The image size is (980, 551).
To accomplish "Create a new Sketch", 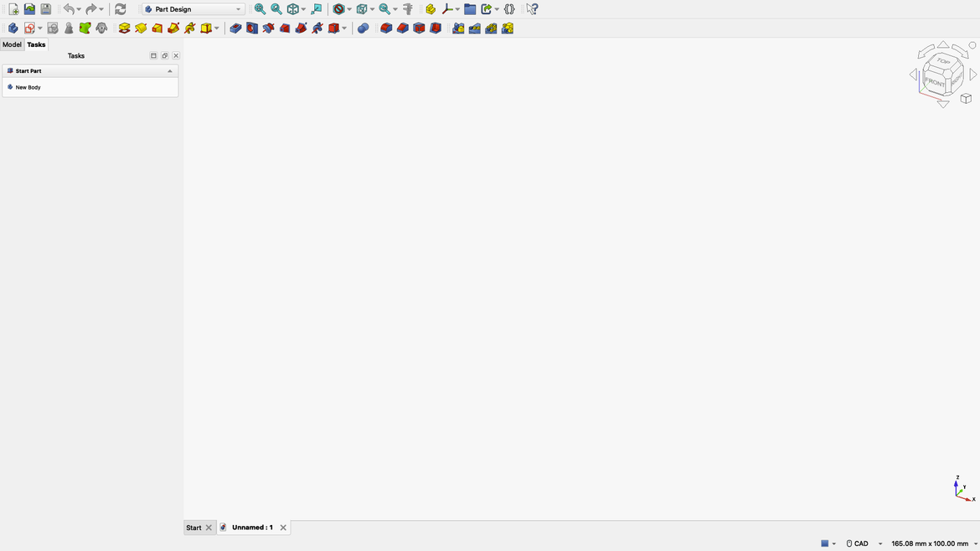I will (29, 28).
